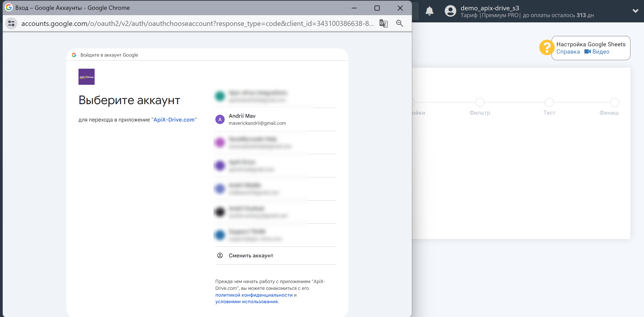Select the Фильтр step circle
644x317 pixels.
point(480,102)
